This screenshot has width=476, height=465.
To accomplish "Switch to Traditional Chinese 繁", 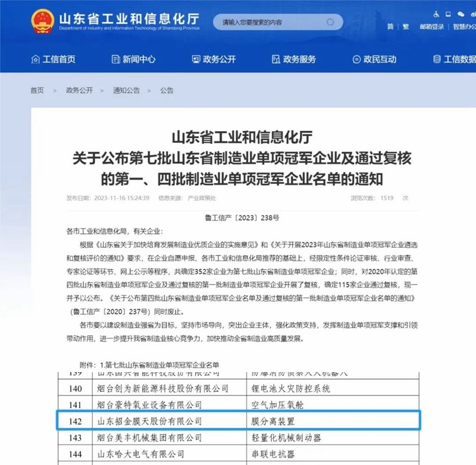I will [x=406, y=27].
